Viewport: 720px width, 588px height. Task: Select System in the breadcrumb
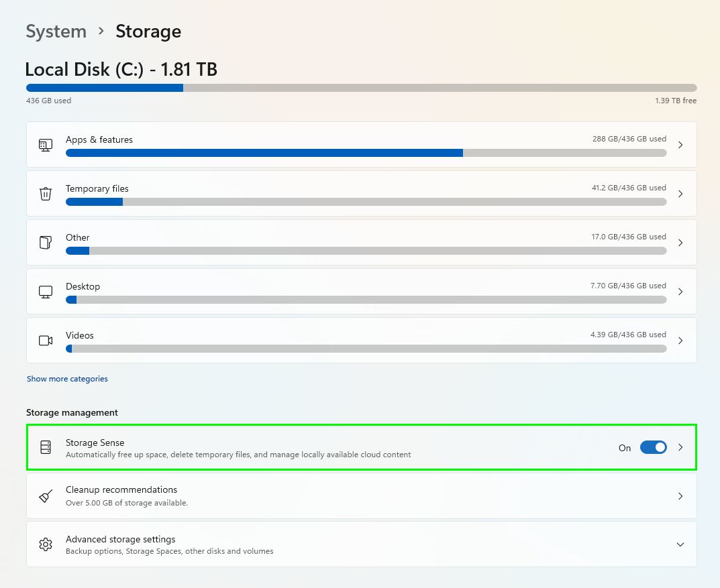point(56,31)
